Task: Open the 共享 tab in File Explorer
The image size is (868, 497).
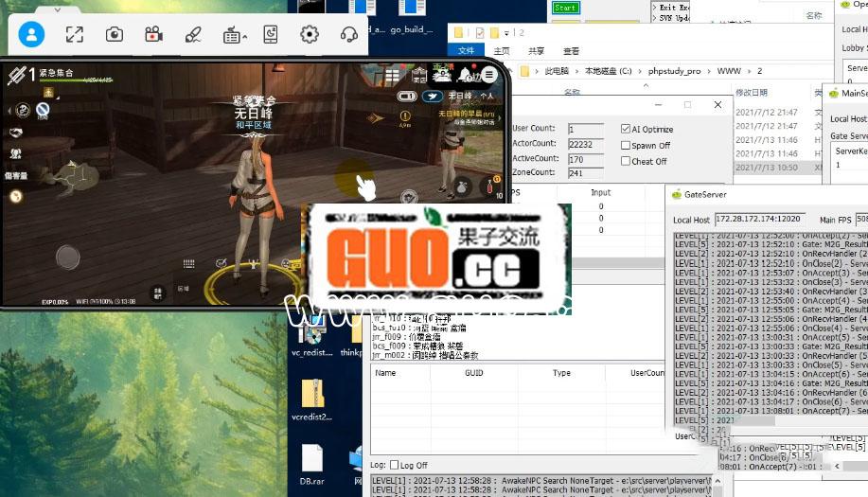Action: click(x=537, y=51)
